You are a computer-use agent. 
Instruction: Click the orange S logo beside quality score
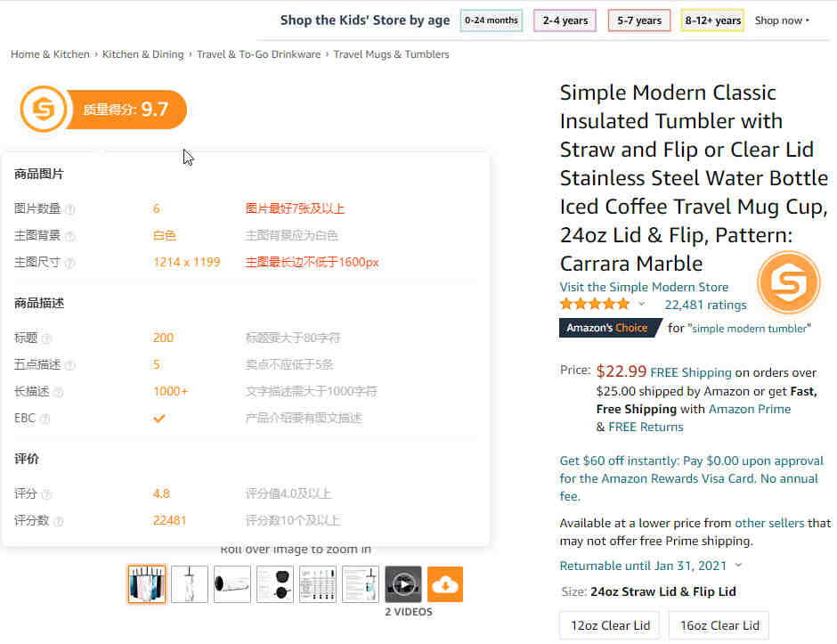[44, 109]
